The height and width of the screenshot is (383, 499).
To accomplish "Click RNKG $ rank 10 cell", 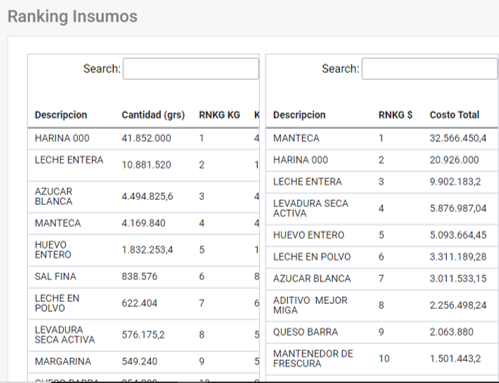I will pyautogui.click(x=384, y=359).
